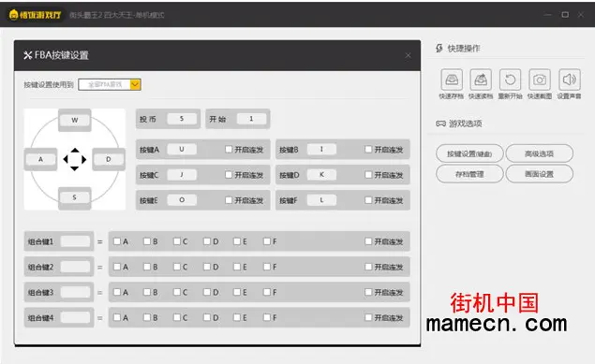Click the 按键A key field U
Screen dimensions: 595x364
pos(182,149)
